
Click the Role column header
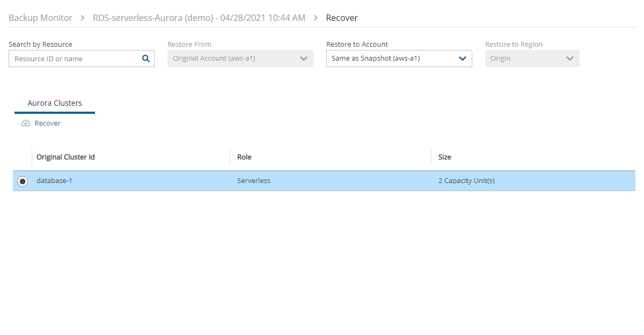click(x=244, y=157)
